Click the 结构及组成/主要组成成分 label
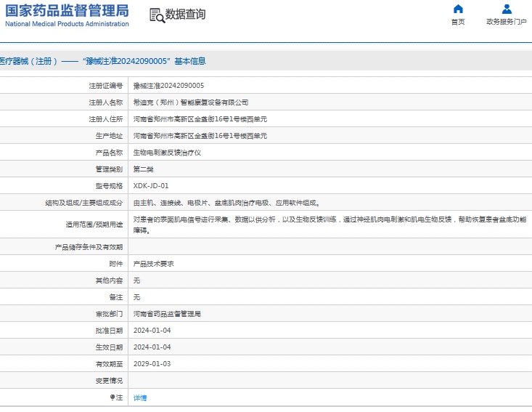The image size is (532, 412). tap(83, 203)
